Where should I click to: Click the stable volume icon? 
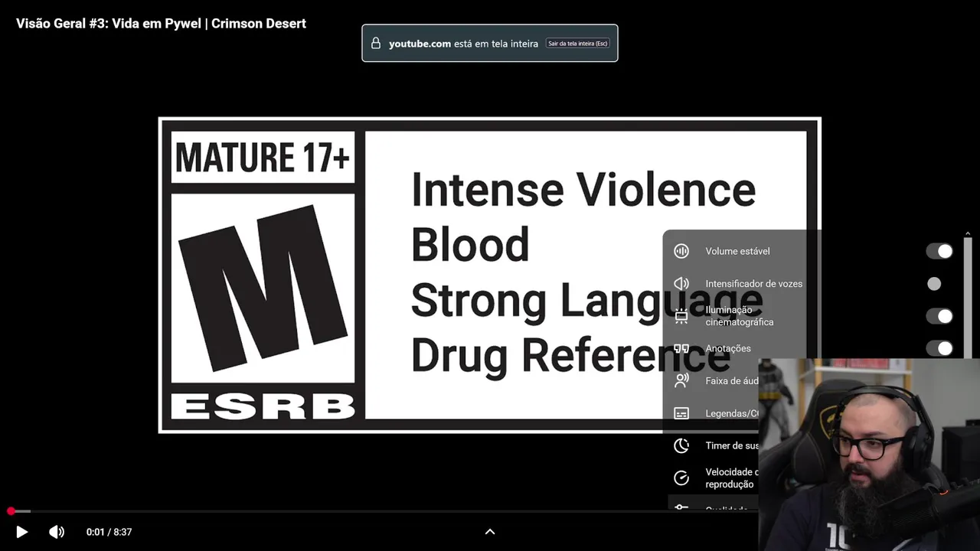[681, 251]
